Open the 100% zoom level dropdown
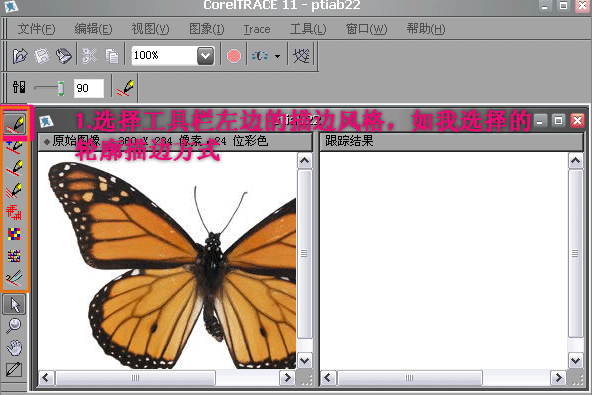The image size is (592, 395). (205, 56)
